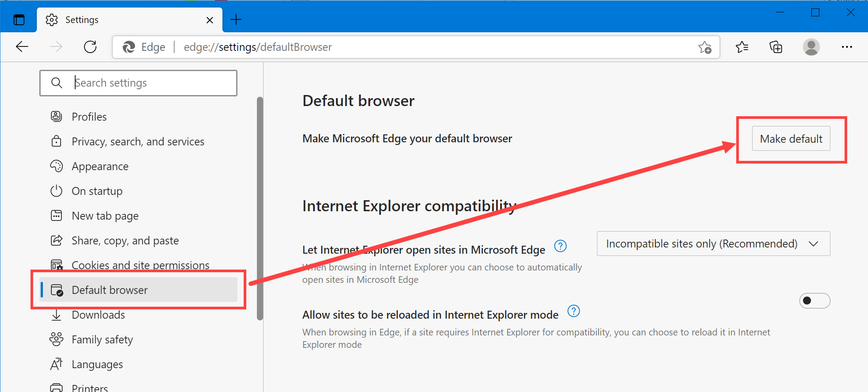Image resolution: width=868 pixels, height=392 pixels.
Task: Expand Incompatible sites only dropdown
Action: tap(713, 244)
